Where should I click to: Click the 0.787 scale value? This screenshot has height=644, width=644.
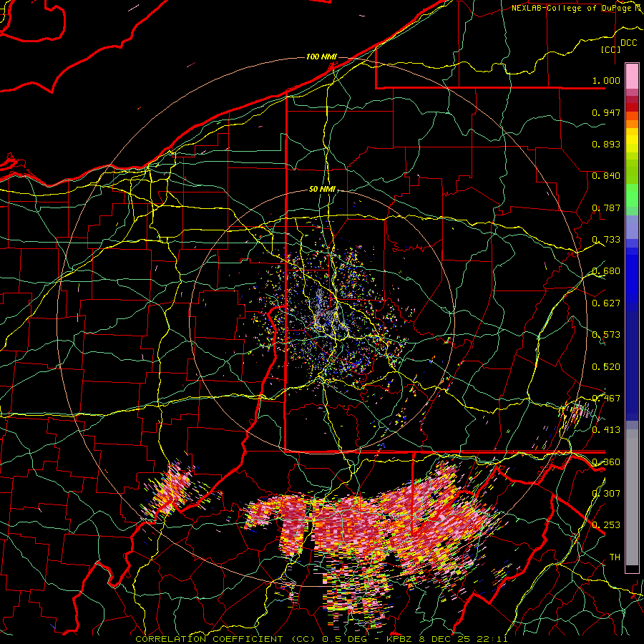(x=606, y=208)
